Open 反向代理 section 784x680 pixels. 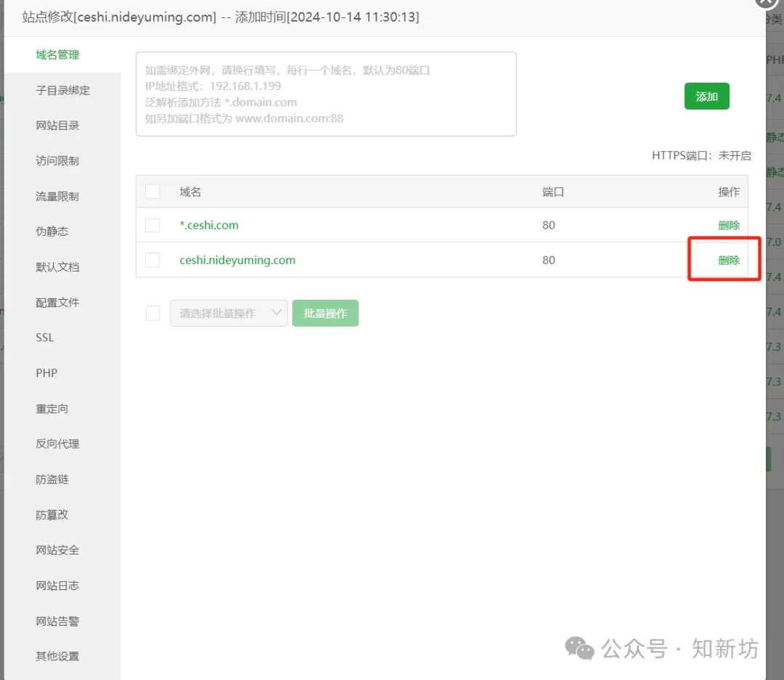pyautogui.click(x=57, y=443)
